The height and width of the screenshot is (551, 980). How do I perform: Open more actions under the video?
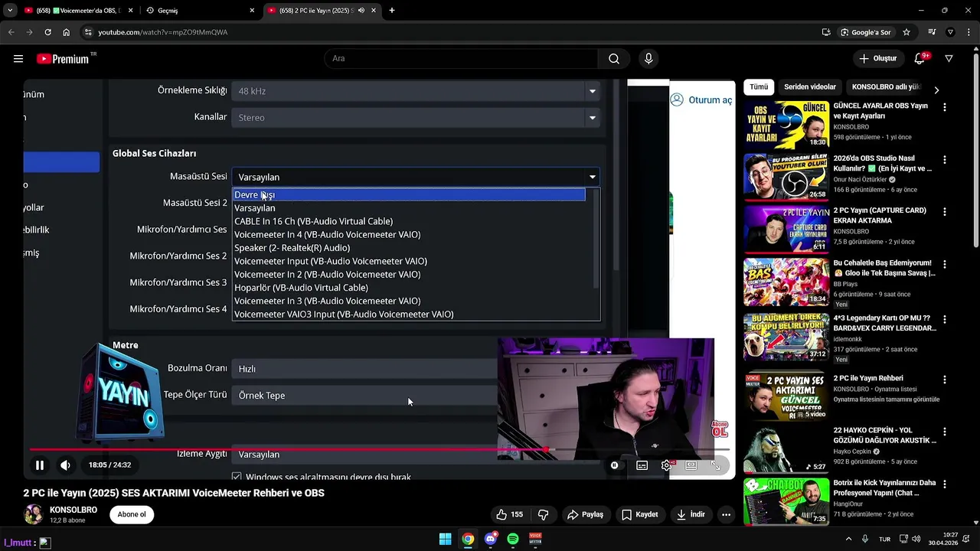coord(726,514)
